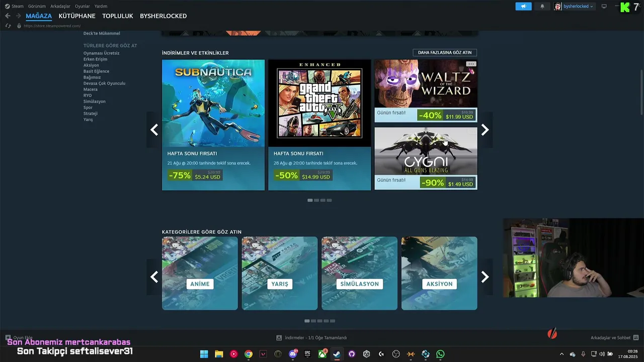Open the Görünüm menu
644x362 pixels.
coord(37,6)
